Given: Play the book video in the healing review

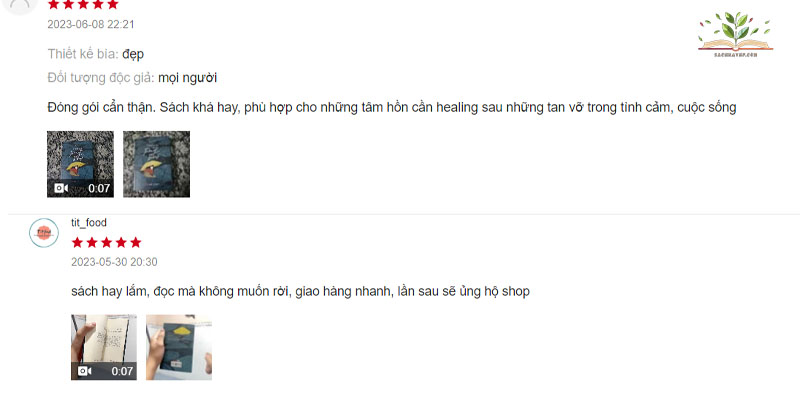Looking at the screenshot, I should [81, 164].
